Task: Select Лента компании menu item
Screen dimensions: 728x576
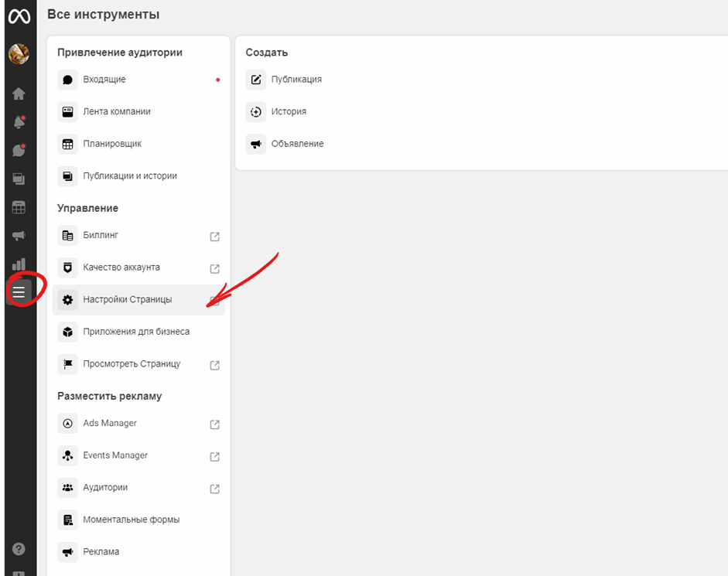Action: (x=116, y=111)
